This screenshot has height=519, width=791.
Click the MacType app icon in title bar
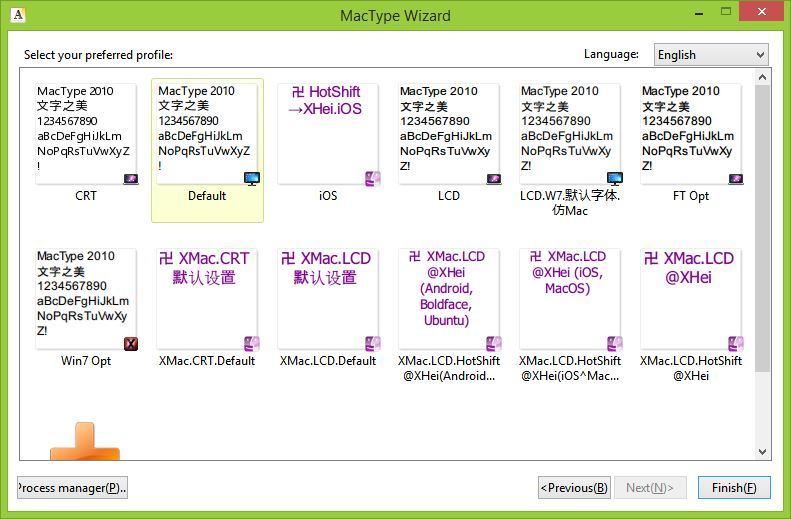(x=18, y=15)
